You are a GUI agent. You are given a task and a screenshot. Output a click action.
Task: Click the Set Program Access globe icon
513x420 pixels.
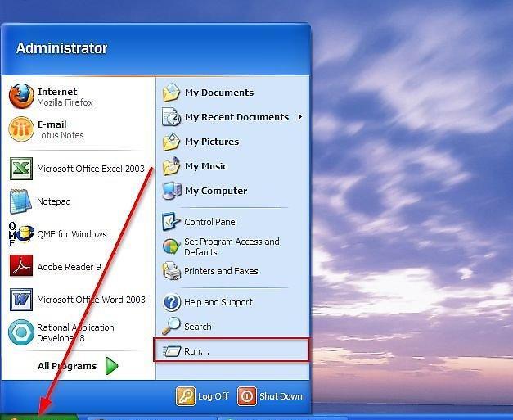coord(172,246)
